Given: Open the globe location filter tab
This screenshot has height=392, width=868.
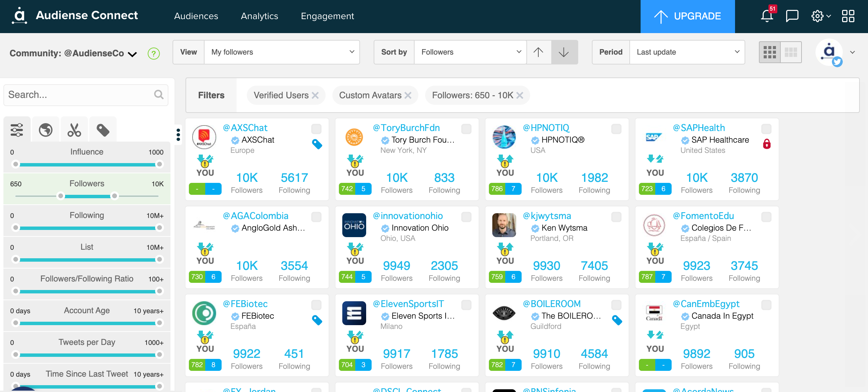Looking at the screenshot, I should pyautogui.click(x=46, y=130).
